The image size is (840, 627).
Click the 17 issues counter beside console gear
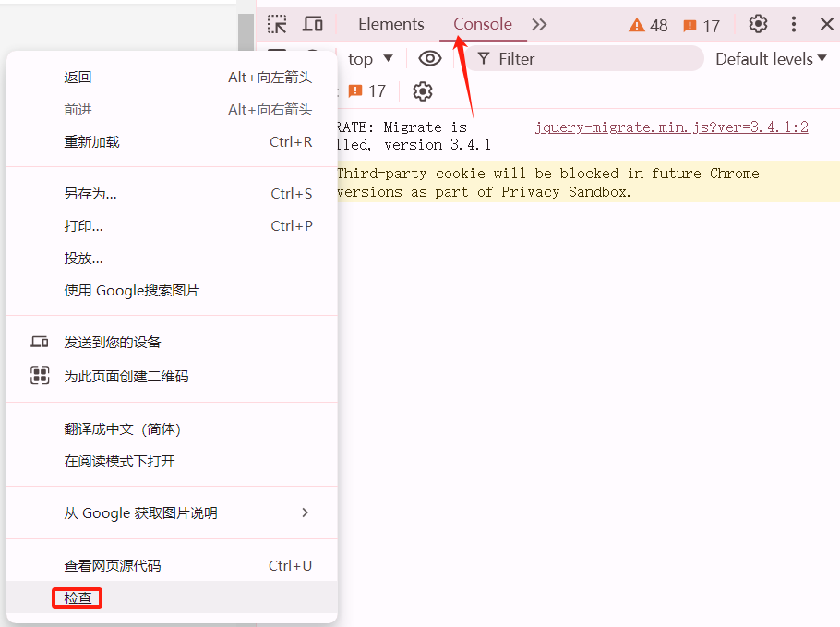click(366, 91)
